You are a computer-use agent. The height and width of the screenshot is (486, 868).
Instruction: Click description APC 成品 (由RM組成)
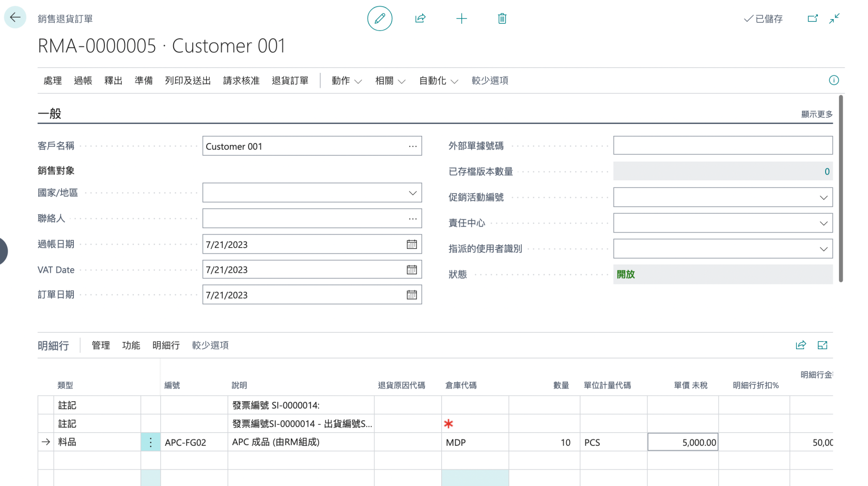click(x=301, y=442)
